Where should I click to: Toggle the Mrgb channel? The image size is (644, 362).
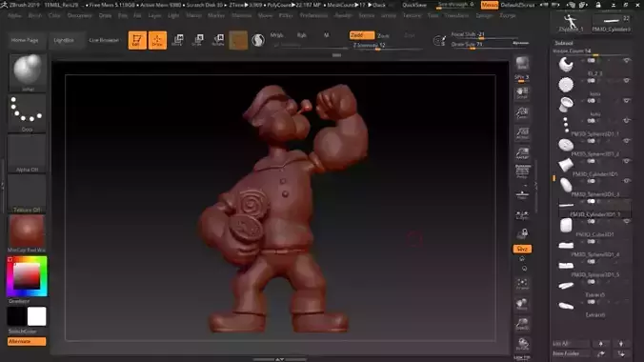pos(276,35)
